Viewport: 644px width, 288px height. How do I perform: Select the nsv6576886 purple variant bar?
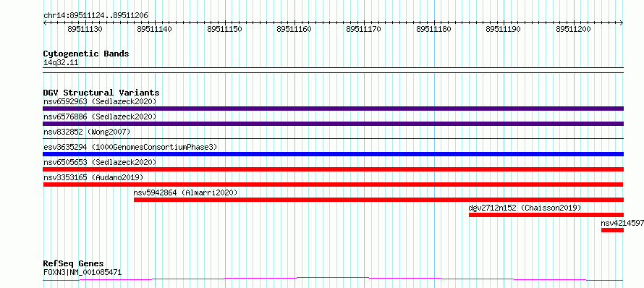(333, 124)
